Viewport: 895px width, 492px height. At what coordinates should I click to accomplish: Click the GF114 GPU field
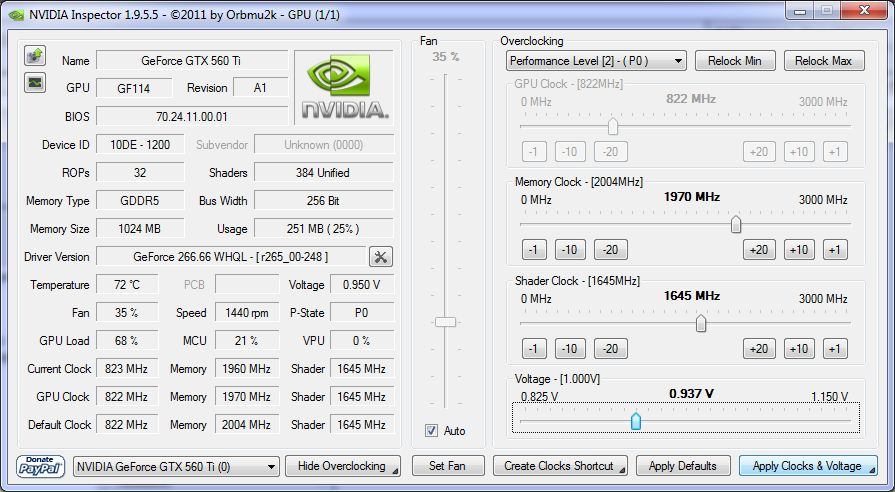(x=134, y=88)
